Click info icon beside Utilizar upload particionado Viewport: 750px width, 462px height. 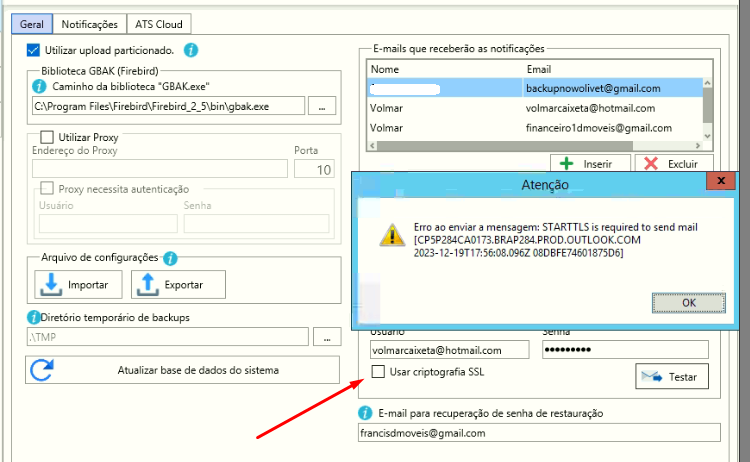pos(191,50)
